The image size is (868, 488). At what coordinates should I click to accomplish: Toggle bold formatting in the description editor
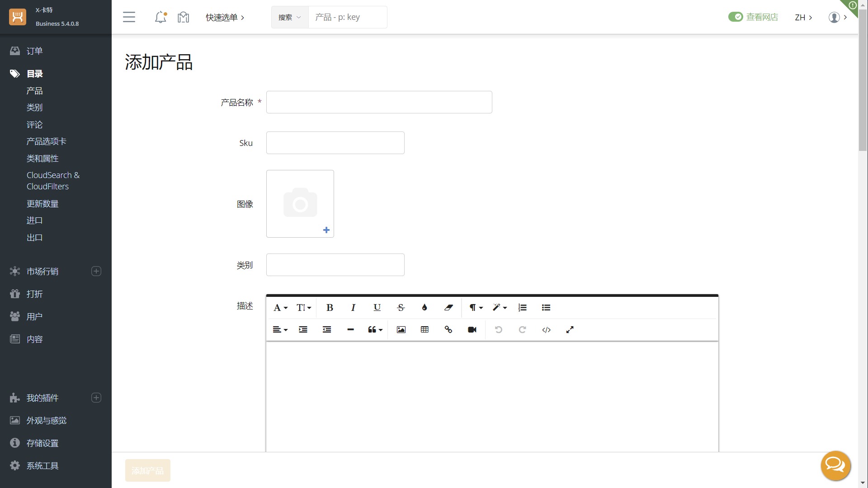(329, 308)
